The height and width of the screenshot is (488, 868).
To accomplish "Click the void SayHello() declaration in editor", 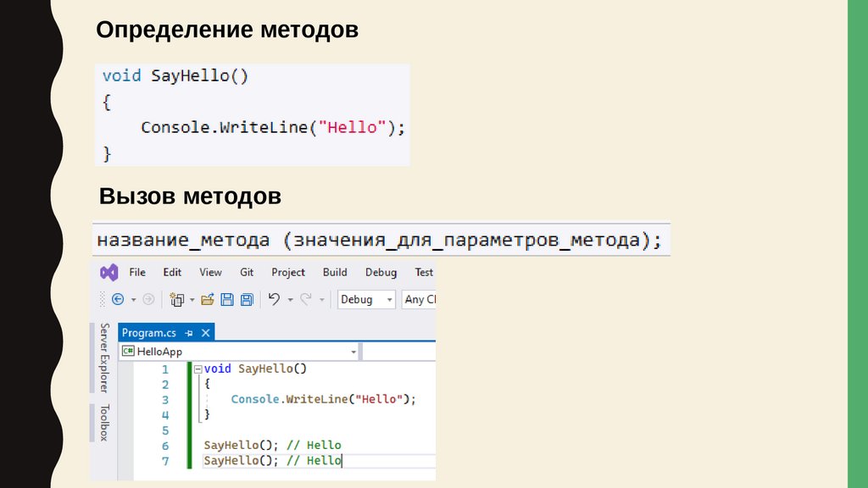I will point(255,369).
